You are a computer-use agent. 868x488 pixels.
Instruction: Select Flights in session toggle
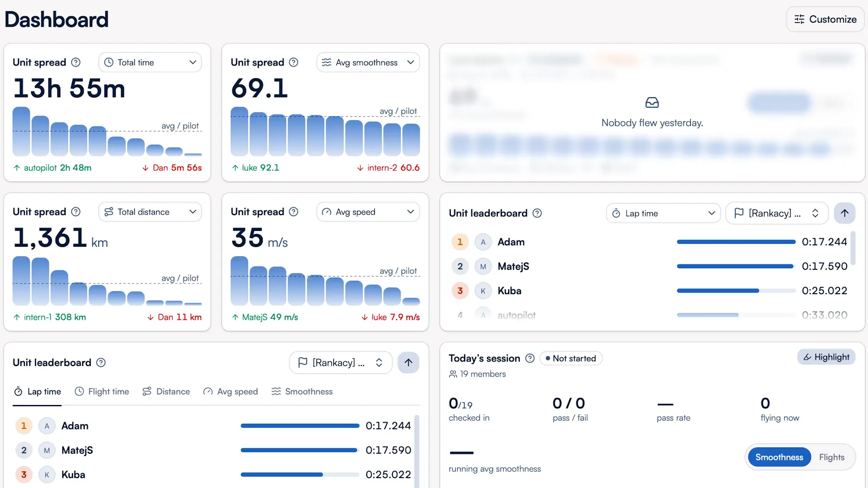pyautogui.click(x=832, y=457)
